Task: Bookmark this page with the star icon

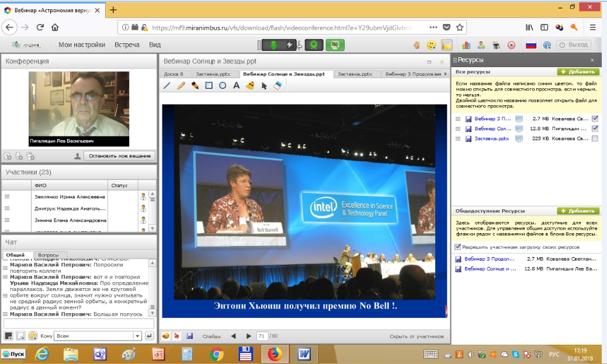Action: tap(460, 27)
